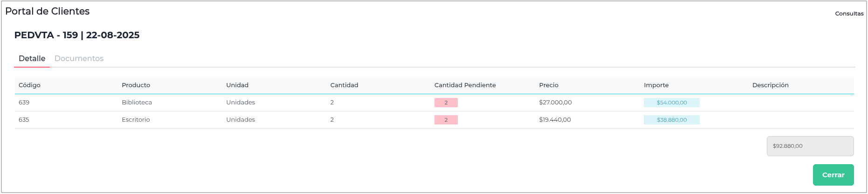
Task: Click the Cantidad Pendiente column header
Action: tap(465, 85)
